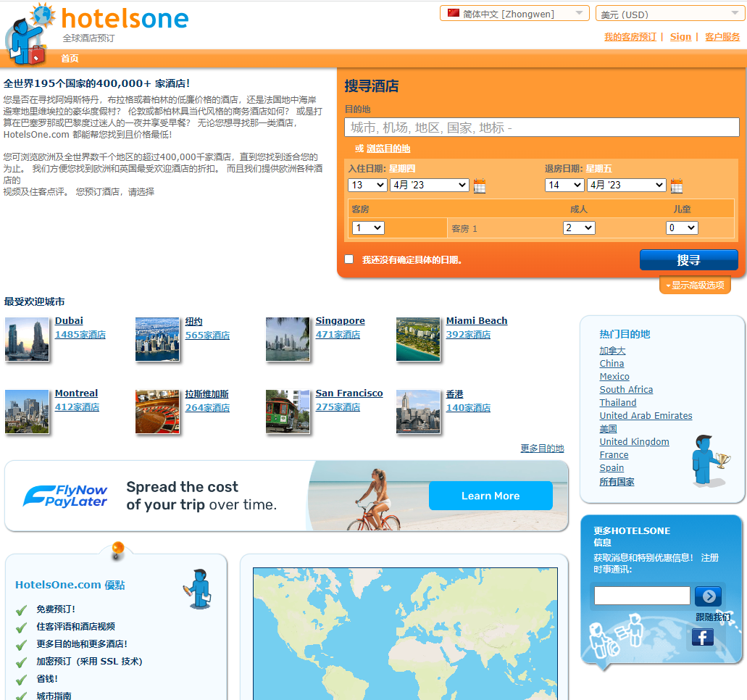Open the language dropdown showing 简体中文
Screen dimensions: 747x700
tap(514, 14)
